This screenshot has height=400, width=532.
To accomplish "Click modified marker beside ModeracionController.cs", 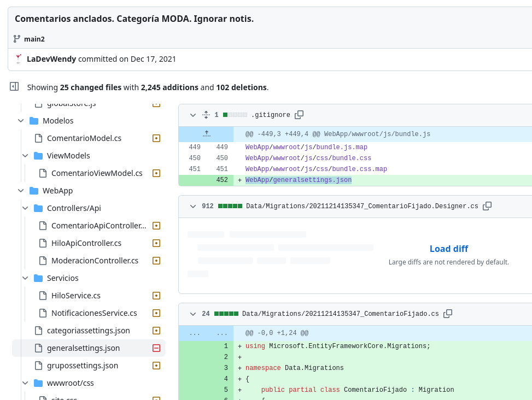I will coord(156,260).
